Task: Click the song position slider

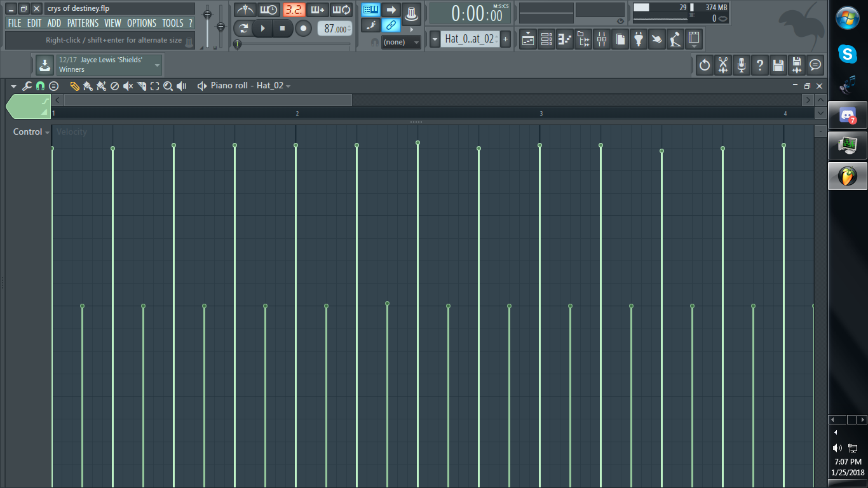Action: click(292, 44)
